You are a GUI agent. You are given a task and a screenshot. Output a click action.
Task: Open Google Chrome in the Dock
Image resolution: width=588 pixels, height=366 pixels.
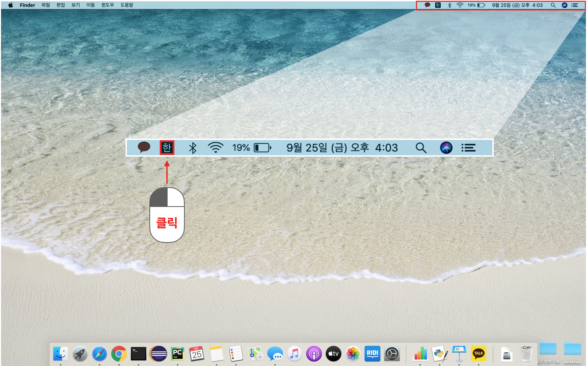(x=119, y=354)
